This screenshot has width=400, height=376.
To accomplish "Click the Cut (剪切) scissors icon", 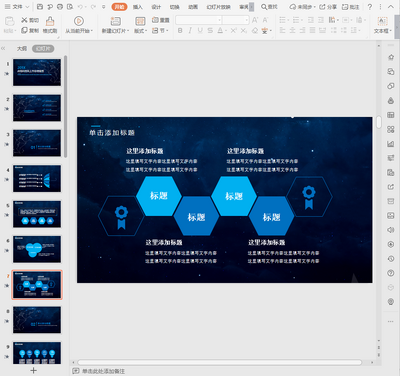I will [24, 20].
